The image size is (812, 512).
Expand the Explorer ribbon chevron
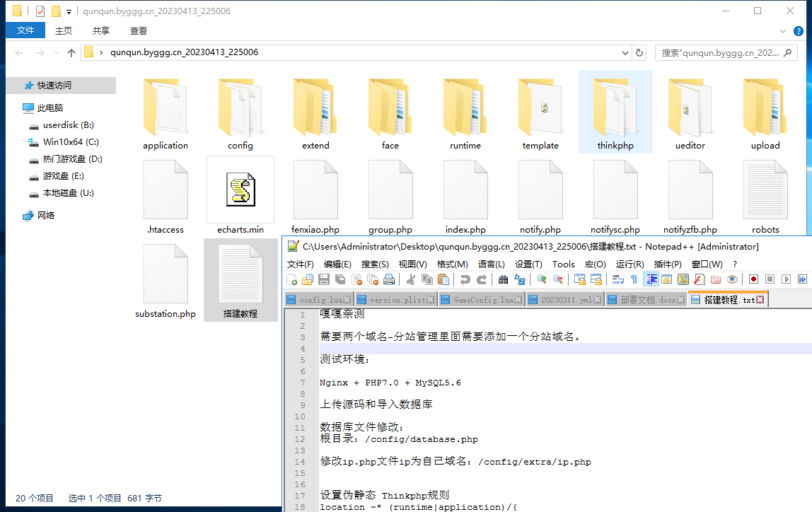782,31
